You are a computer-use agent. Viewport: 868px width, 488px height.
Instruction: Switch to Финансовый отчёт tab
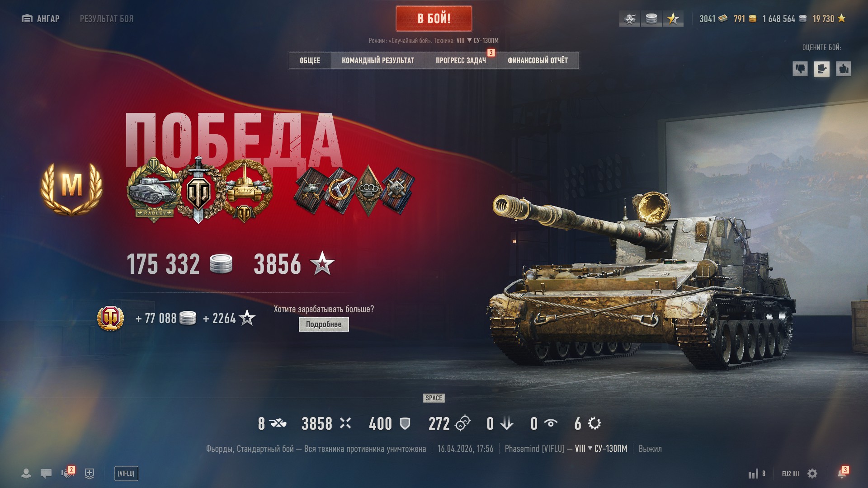pyautogui.click(x=538, y=61)
